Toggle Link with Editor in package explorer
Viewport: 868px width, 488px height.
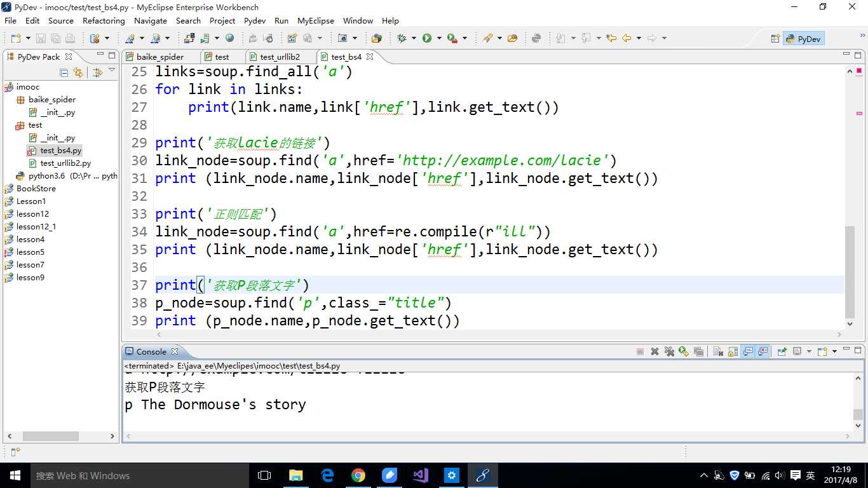coord(78,72)
